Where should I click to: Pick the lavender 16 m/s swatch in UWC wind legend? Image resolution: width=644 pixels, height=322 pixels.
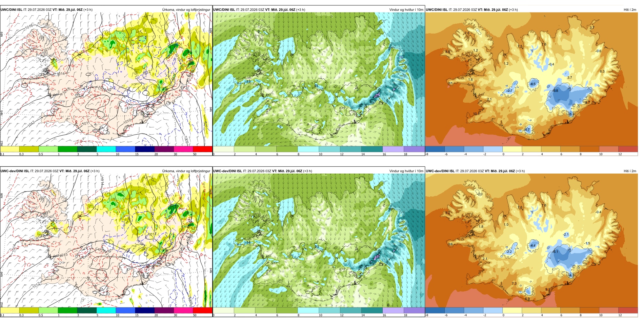[x=393, y=149]
